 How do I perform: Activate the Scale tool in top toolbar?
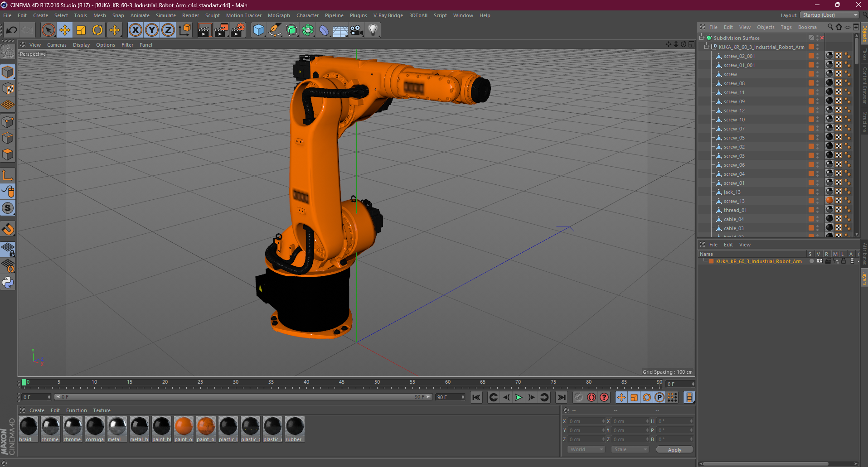[x=81, y=30]
